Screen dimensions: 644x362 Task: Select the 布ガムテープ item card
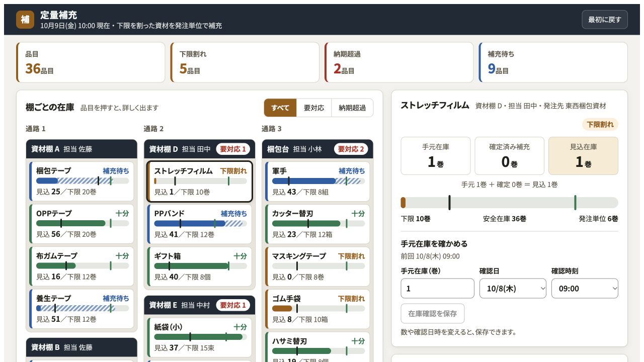click(x=82, y=266)
